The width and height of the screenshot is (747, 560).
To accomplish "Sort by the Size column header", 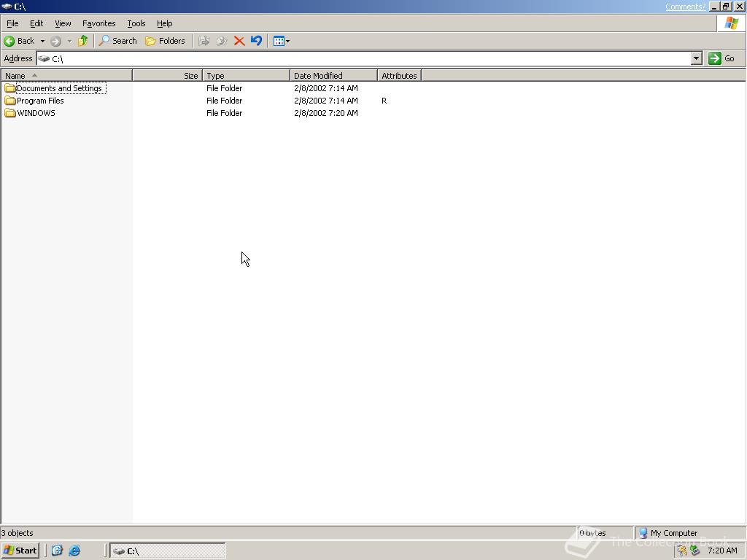I will click(167, 76).
